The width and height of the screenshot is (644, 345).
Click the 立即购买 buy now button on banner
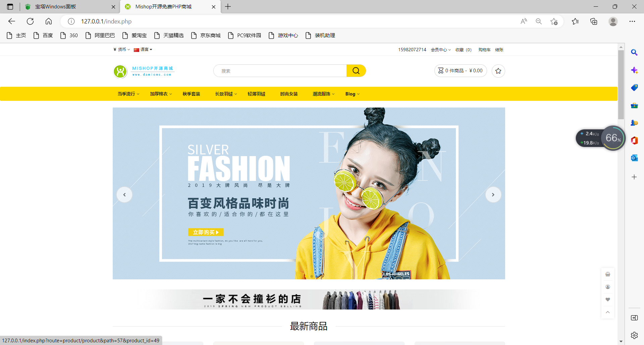[x=206, y=232]
